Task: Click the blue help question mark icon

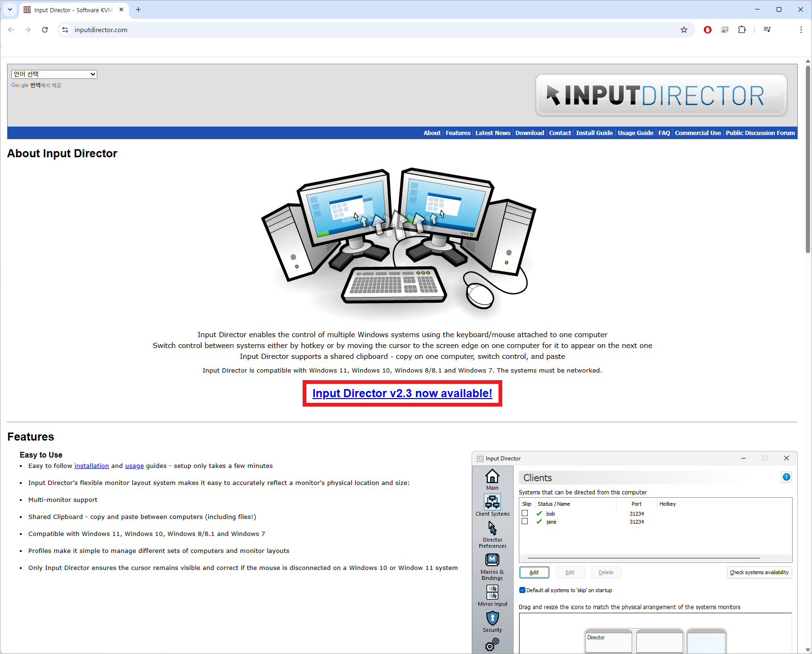Action: click(x=787, y=477)
